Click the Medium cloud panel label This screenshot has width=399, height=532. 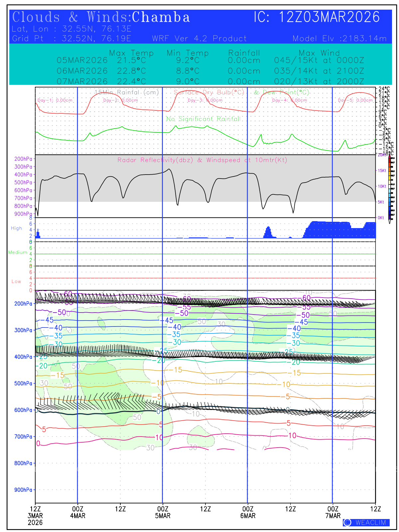point(18,252)
